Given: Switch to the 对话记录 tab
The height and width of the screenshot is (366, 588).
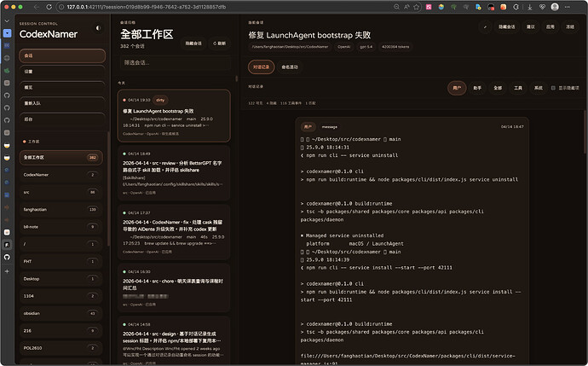Looking at the screenshot, I should tap(262, 67).
